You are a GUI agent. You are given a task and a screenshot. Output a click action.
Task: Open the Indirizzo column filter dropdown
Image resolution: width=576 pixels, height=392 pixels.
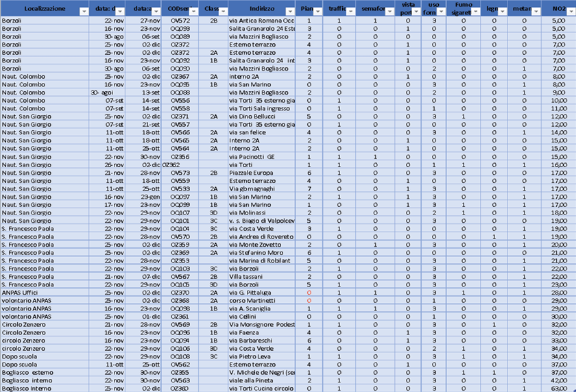[290, 12]
